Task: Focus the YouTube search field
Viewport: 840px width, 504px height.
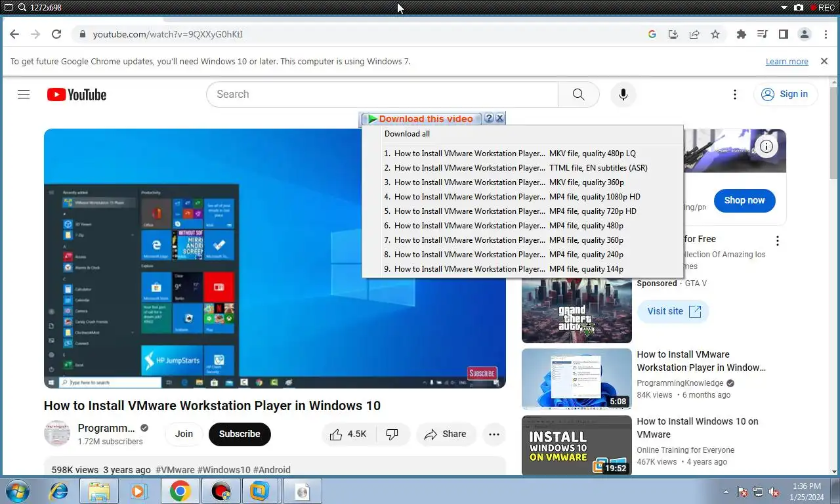Action: pos(382,94)
